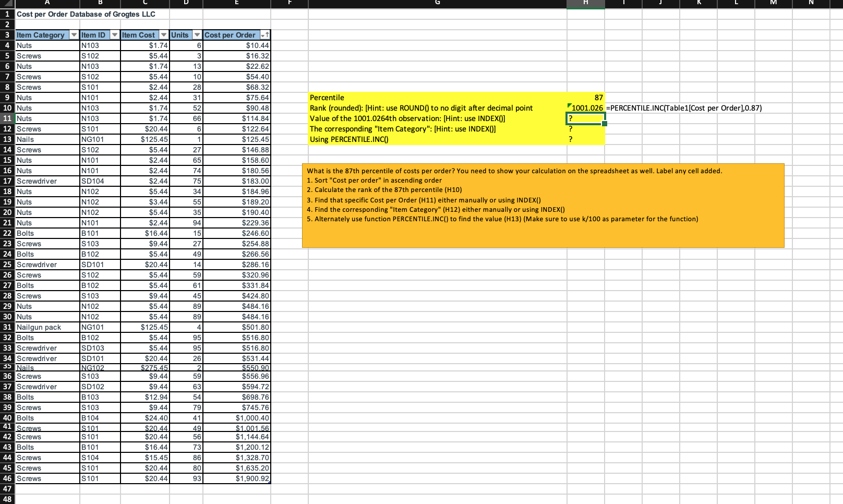Select column header H

(586, 3)
